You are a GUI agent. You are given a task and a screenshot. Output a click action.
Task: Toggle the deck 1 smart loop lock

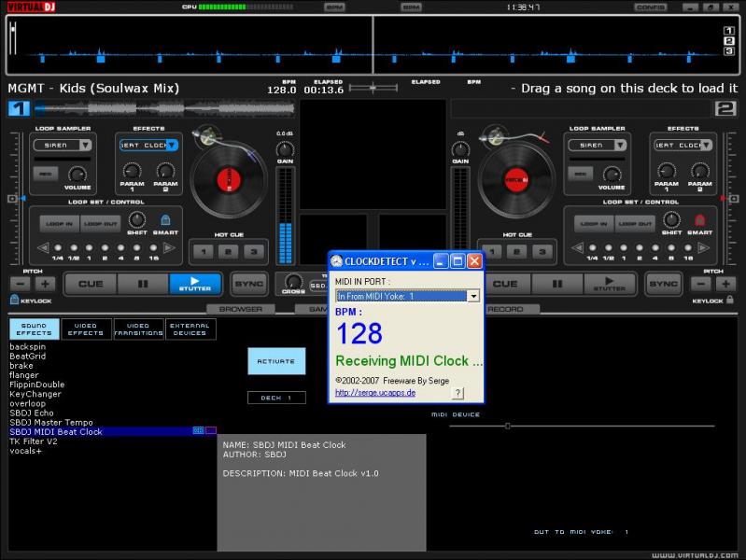165,220
